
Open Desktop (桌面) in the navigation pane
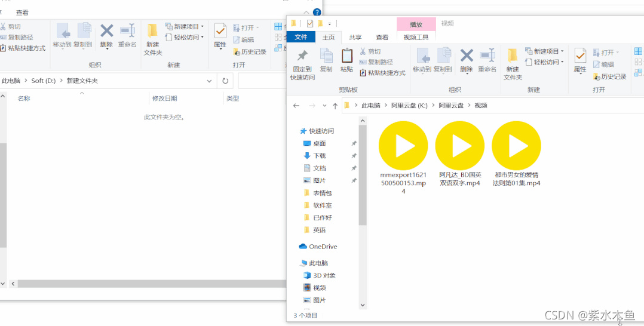[315, 143]
